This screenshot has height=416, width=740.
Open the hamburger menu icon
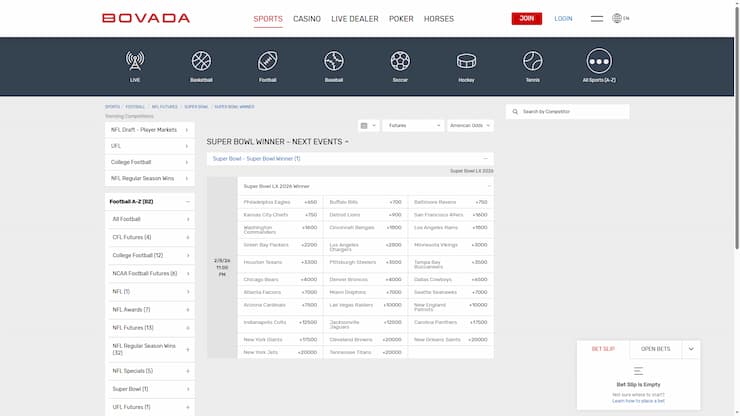(596, 18)
